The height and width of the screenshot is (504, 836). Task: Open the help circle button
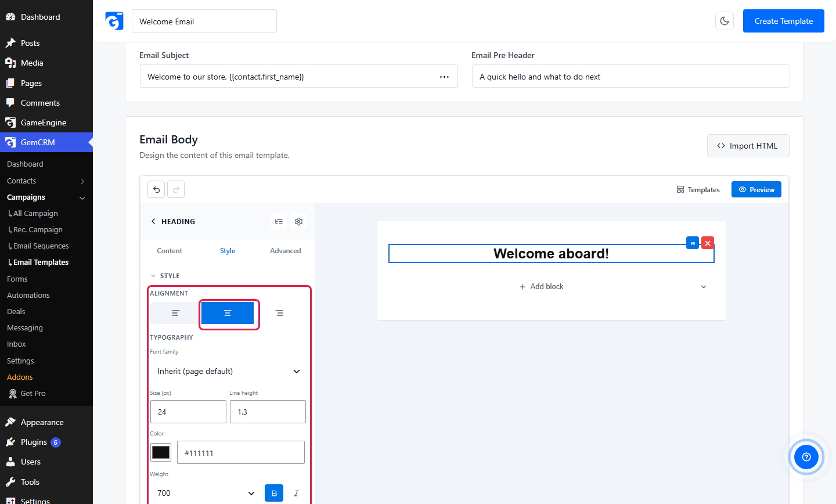[x=806, y=457]
